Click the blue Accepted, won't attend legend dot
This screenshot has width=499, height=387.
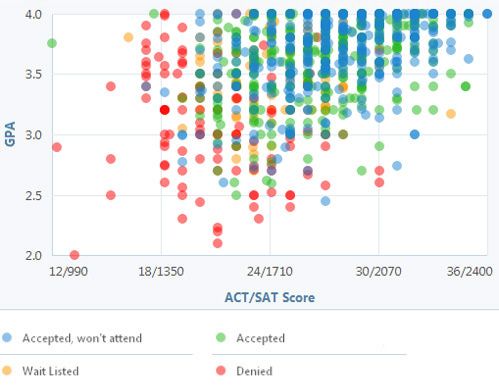(x=7, y=337)
